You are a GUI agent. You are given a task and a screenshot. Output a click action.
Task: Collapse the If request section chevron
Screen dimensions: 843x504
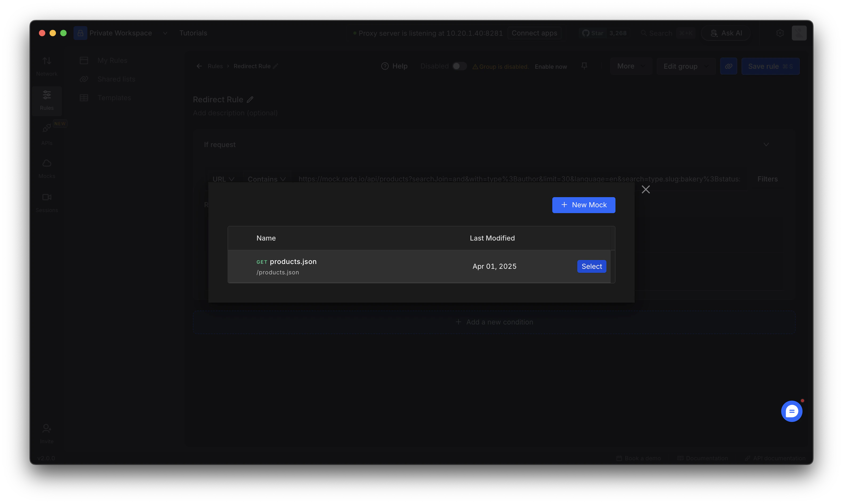pyautogui.click(x=766, y=145)
